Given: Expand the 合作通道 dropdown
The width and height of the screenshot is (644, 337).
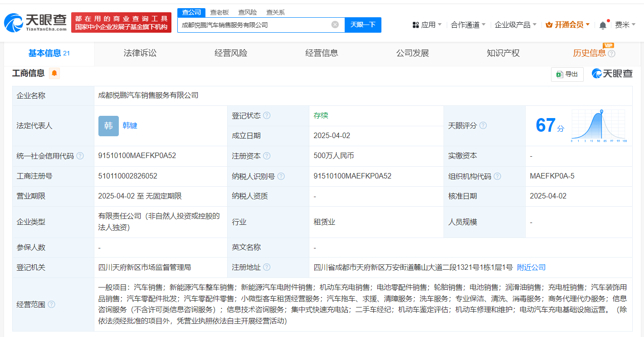Looking at the screenshot, I should [x=468, y=25].
